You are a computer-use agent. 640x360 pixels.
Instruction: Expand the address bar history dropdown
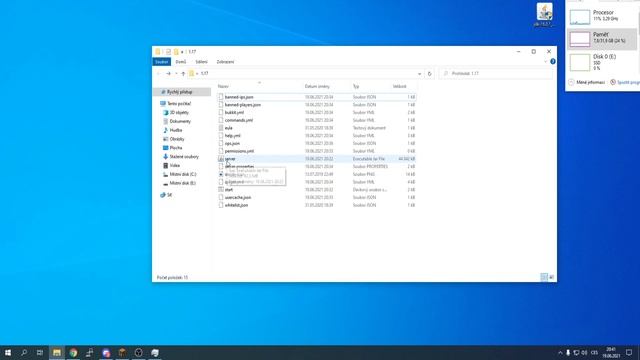tap(419, 73)
